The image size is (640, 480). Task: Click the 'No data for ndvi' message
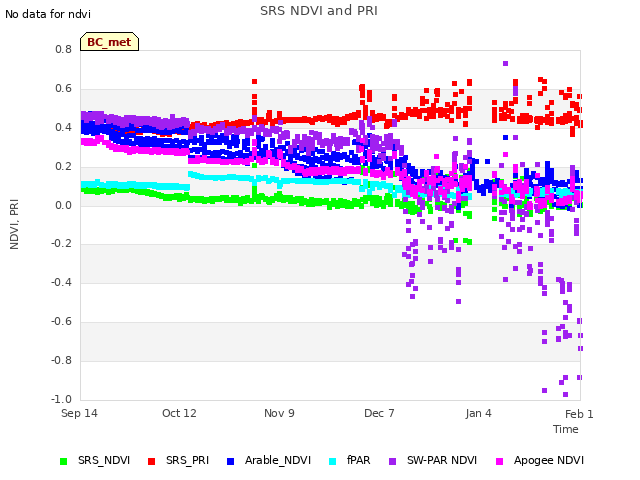[48, 14]
